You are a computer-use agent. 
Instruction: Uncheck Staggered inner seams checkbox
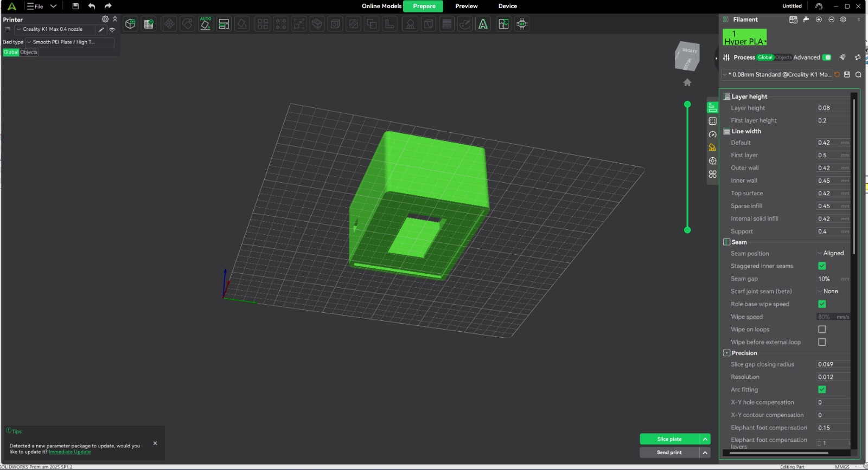tap(822, 266)
